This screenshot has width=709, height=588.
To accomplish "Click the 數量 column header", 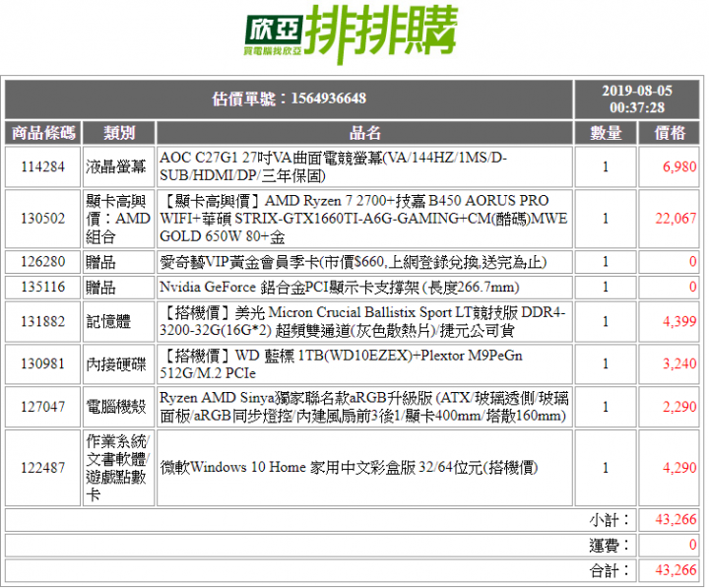I will click(x=606, y=133).
